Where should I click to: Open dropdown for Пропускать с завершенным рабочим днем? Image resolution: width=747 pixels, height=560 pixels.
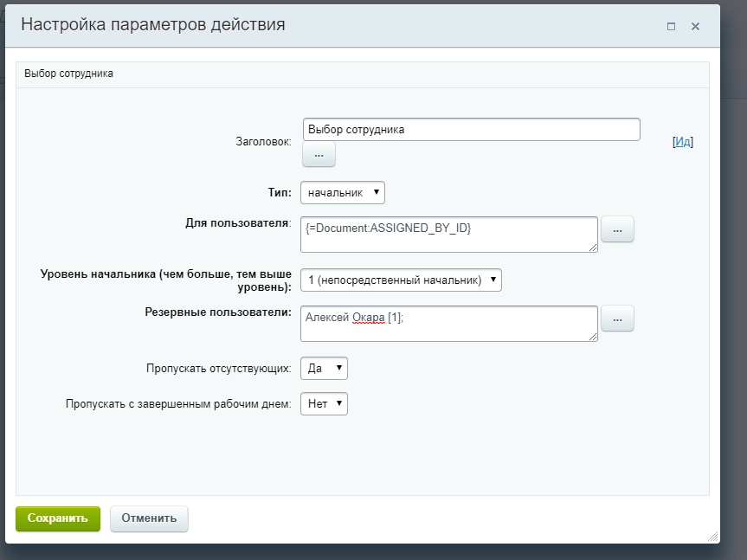pos(324,403)
